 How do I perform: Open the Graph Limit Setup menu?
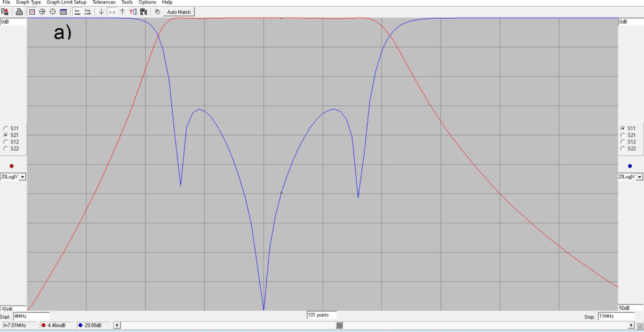tap(67, 2)
